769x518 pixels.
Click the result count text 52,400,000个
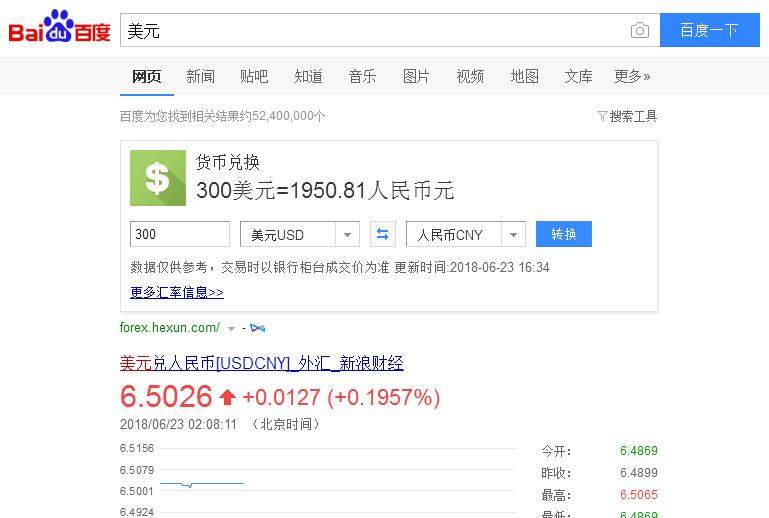coord(288,116)
